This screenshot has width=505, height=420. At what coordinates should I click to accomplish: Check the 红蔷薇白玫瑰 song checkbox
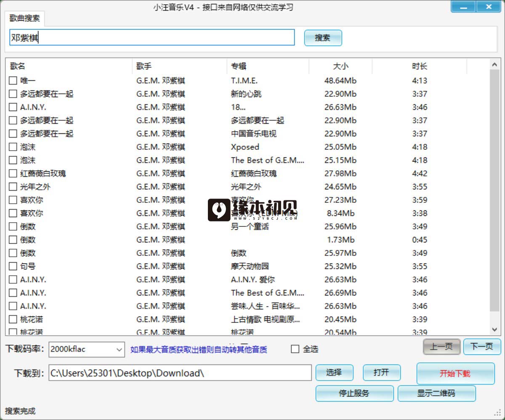click(13, 173)
